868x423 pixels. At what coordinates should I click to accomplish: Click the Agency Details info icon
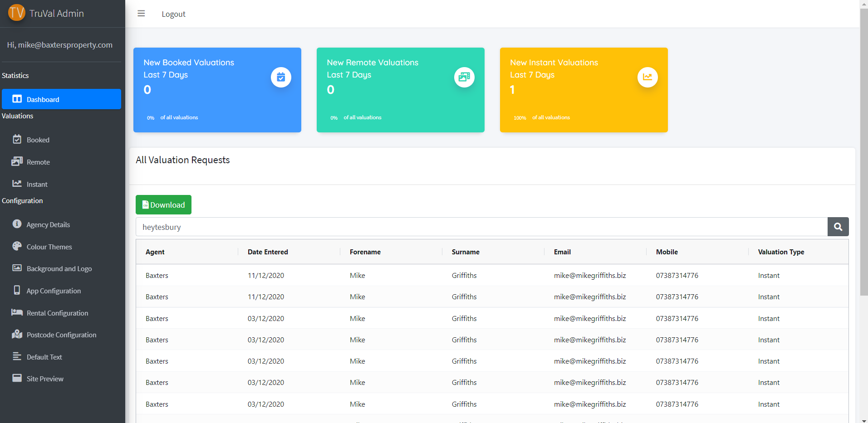[17, 224]
